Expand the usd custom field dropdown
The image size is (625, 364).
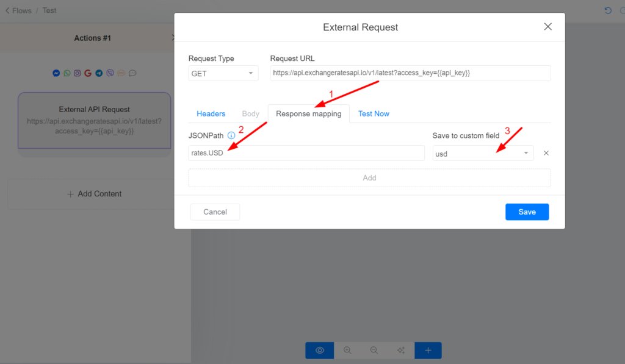483,153
